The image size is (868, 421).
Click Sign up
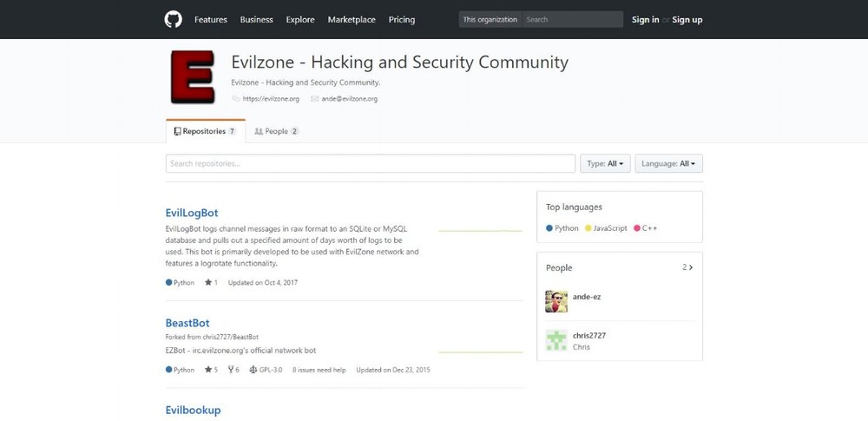pos(687,19)
